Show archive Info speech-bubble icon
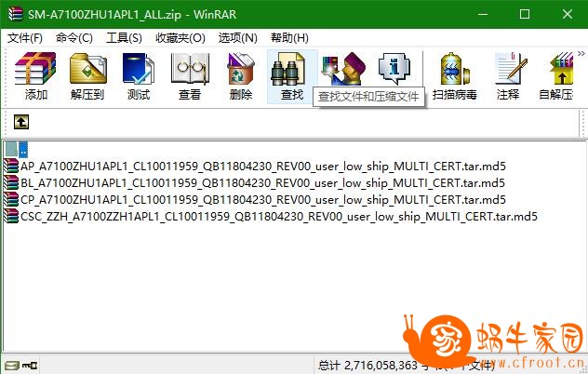 click(394, 69)
